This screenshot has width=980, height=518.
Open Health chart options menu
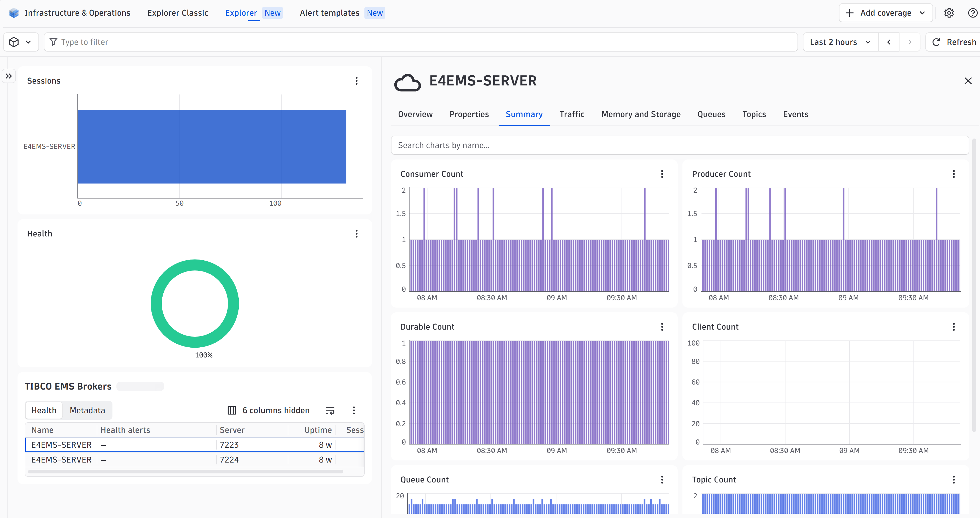[x=356, y=233]
